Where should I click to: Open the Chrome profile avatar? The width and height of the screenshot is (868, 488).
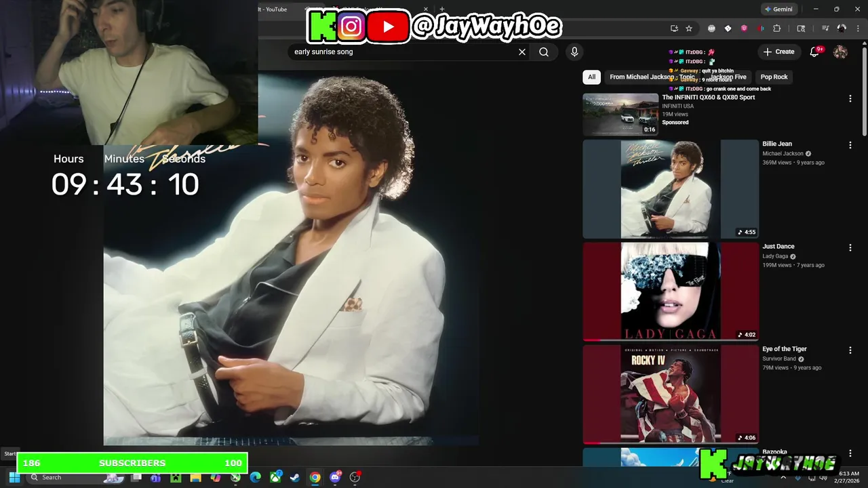pos(842,28)
